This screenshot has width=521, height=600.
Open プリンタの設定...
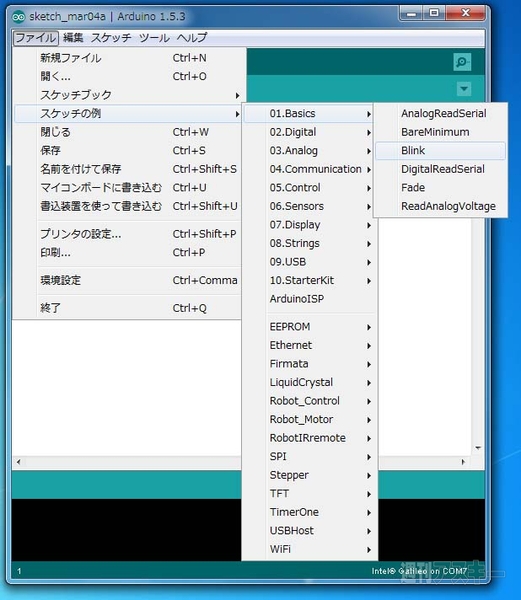(x=128, y=234)
